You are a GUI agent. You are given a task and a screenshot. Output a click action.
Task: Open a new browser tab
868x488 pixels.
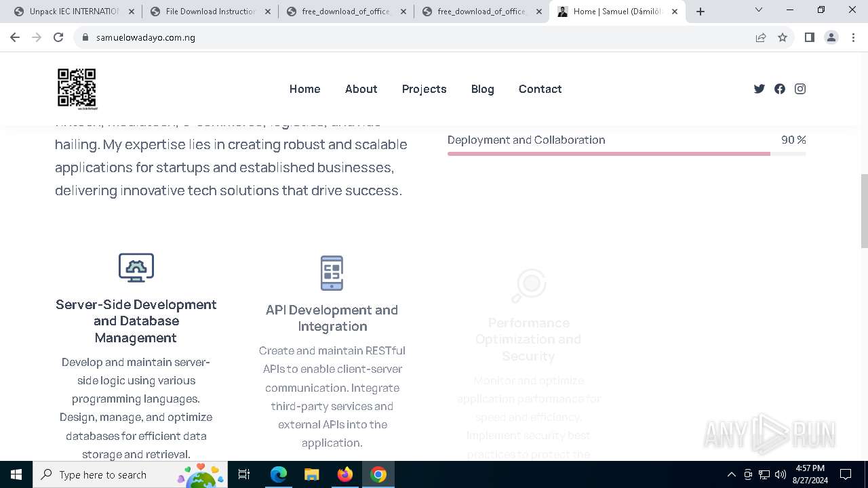point(701,12)
